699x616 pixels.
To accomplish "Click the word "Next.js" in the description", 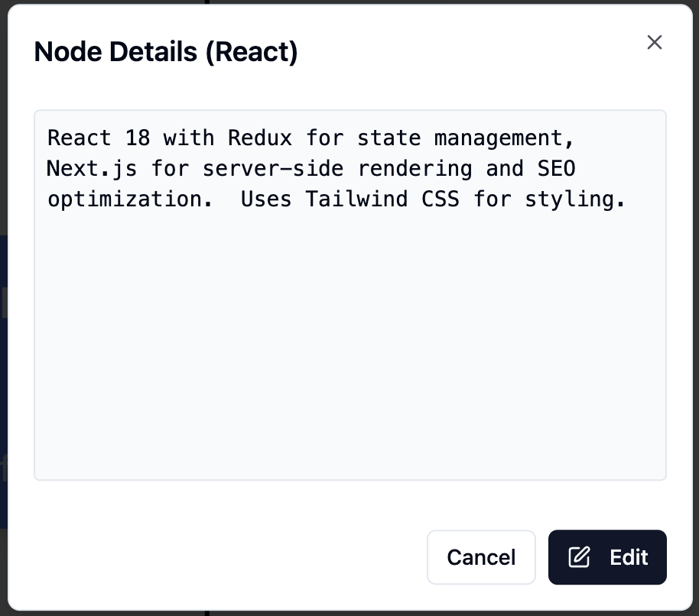I will pos(92,168).
